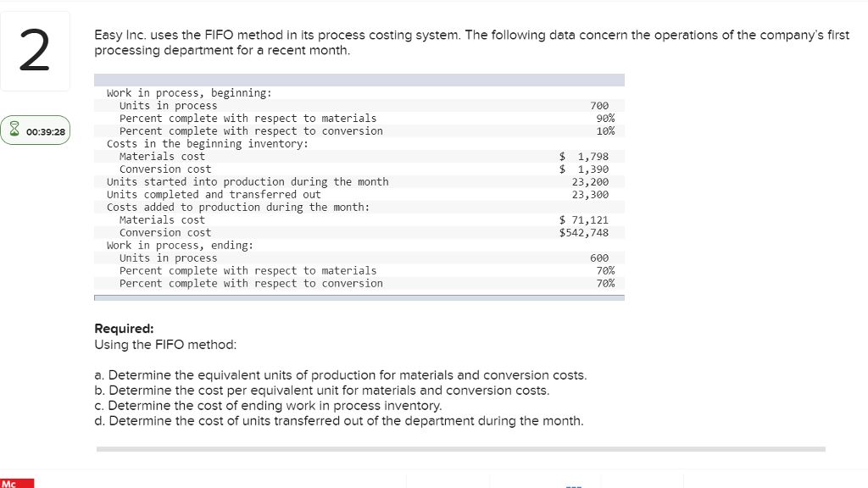Viewport: 868px width, 488px height.
Task: Click the 00:39:28 countdown timer text
Action: tap(44, 131)
